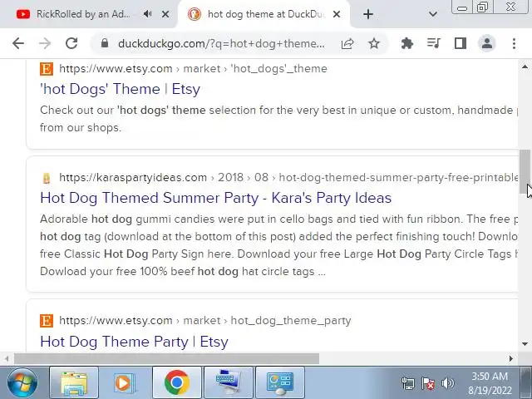Click the scroll up arrow
Image resolution: width=532 pixels, height=399 pixels.
pyautogui.click(x=525, y=66)
